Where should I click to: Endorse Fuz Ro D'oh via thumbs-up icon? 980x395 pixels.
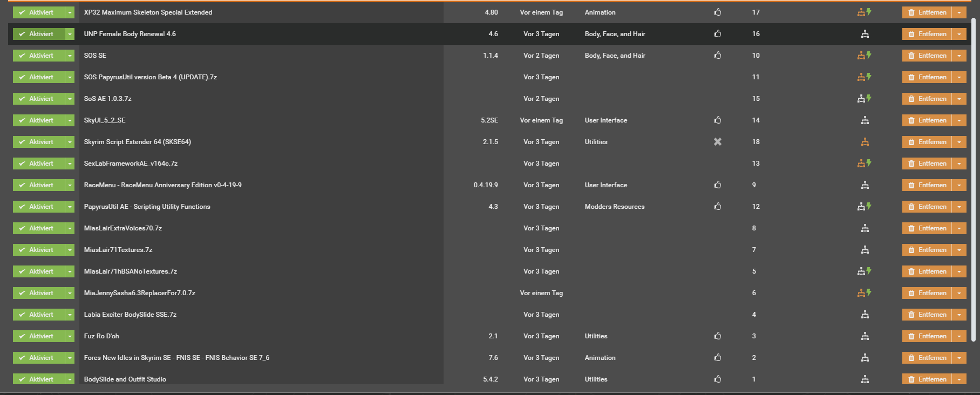click(x=718, y=336)
